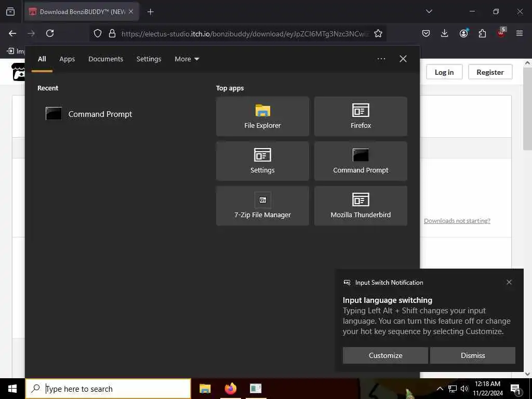532x399 pixels.
Task: Switch to the Documents search tab
Action: [x=105, y=59]
